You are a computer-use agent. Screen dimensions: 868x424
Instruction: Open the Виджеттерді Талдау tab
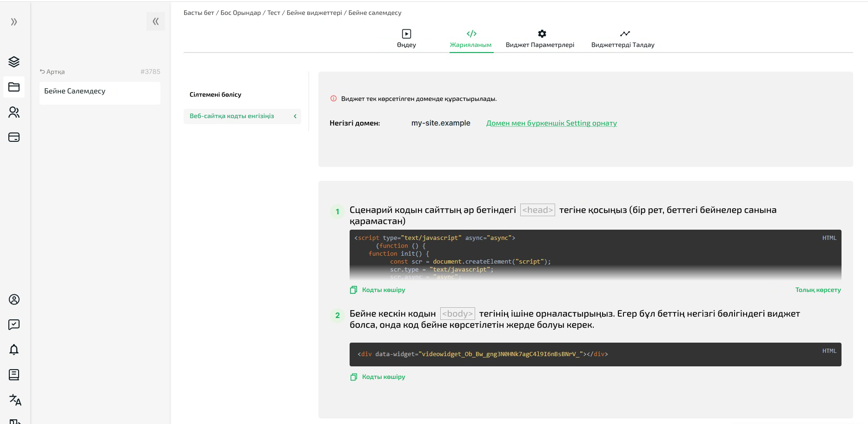pos(623,39)
